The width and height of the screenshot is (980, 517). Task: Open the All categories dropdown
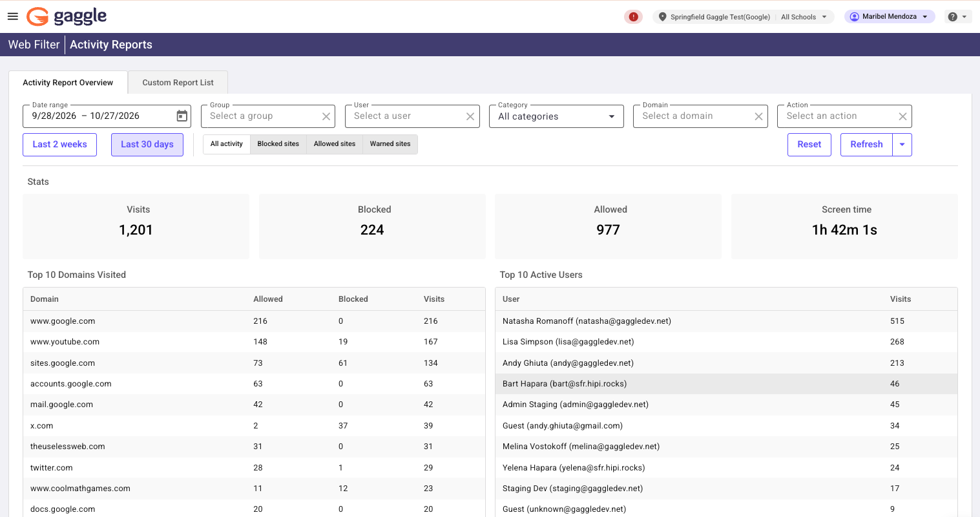556,116
